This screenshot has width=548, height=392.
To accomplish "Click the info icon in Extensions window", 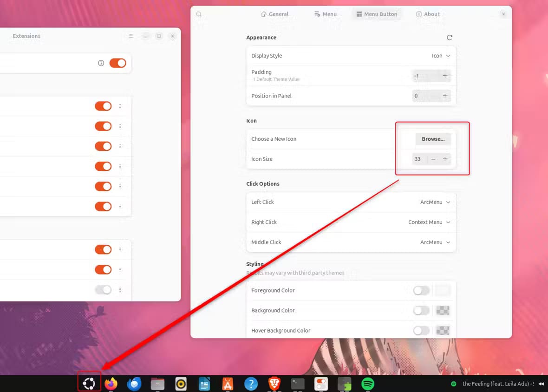I will pos(101,63).
